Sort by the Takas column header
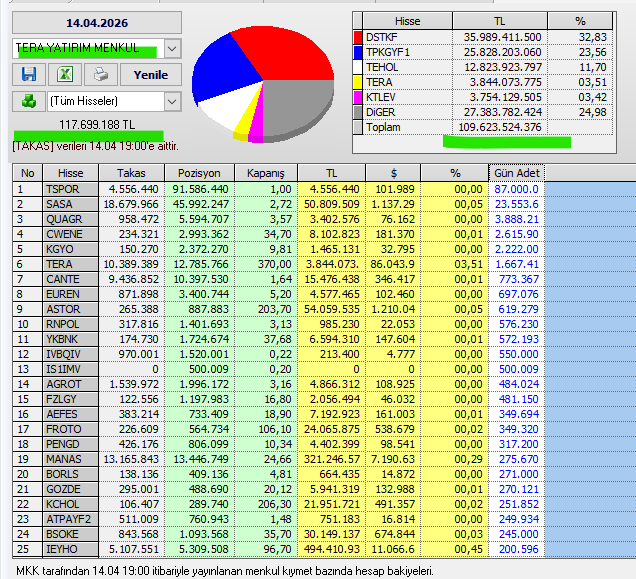Viewport: 636px width, 579px height. point(131,173)
